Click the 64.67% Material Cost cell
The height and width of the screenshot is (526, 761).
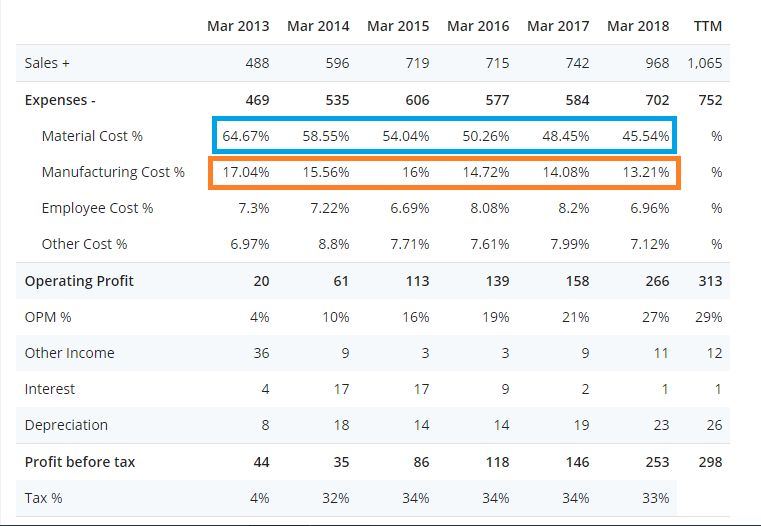246,136
